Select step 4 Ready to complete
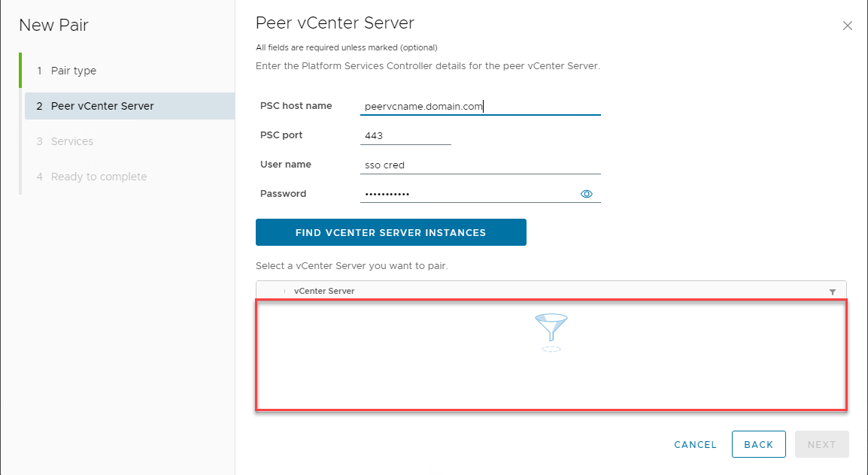This screenshot has width=868, height=475. pos(129,177)
